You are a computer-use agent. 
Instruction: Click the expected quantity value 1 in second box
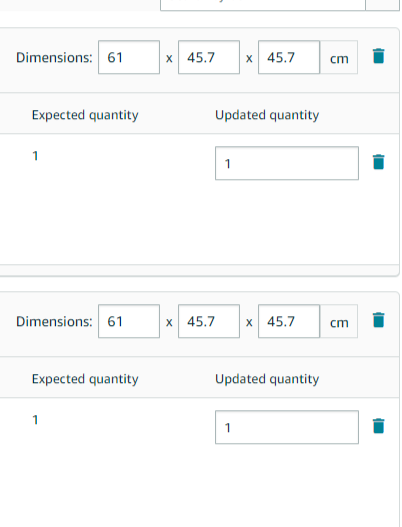(35, 420)
